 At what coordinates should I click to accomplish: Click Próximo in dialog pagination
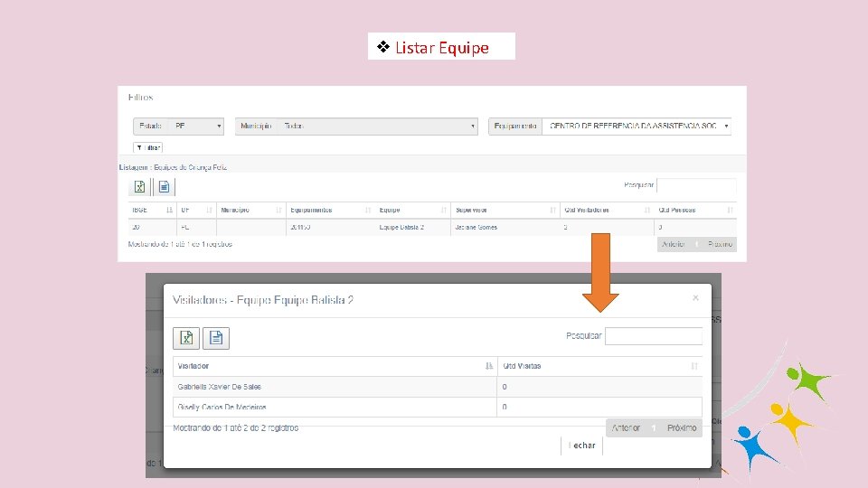click(x=682, y=427)
